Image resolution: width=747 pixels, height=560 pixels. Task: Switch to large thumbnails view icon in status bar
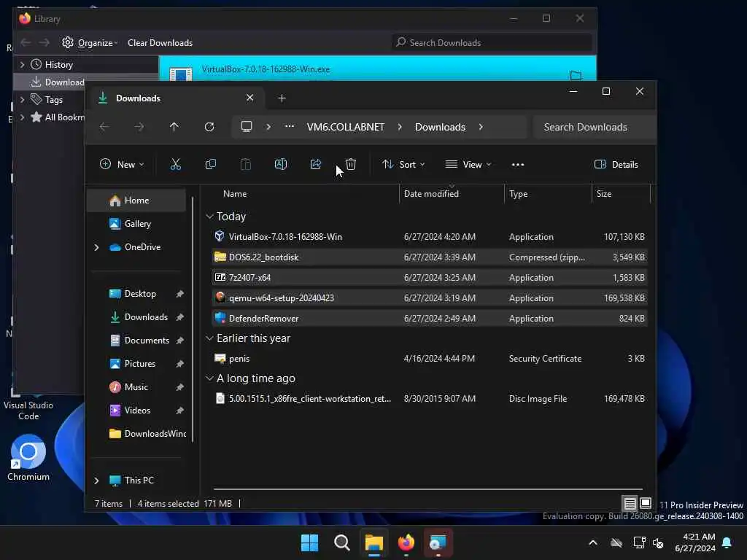646,503
